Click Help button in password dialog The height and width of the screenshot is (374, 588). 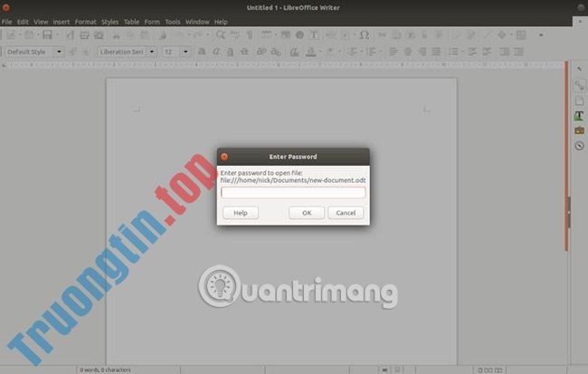point(241,213)
